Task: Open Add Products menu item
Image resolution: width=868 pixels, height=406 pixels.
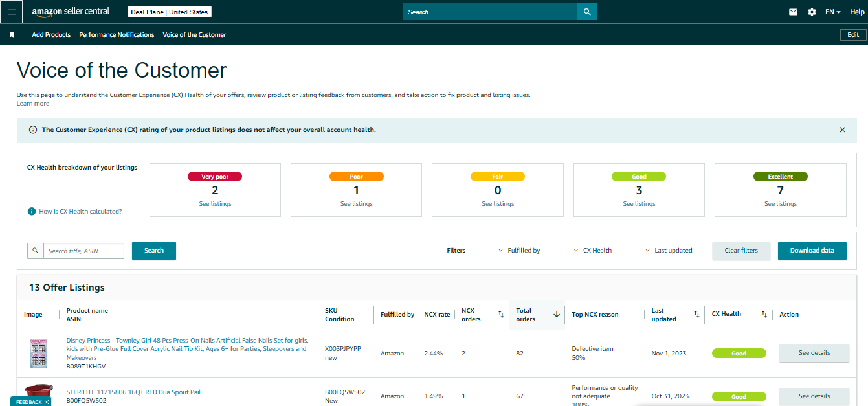Action: pos(51,35)
